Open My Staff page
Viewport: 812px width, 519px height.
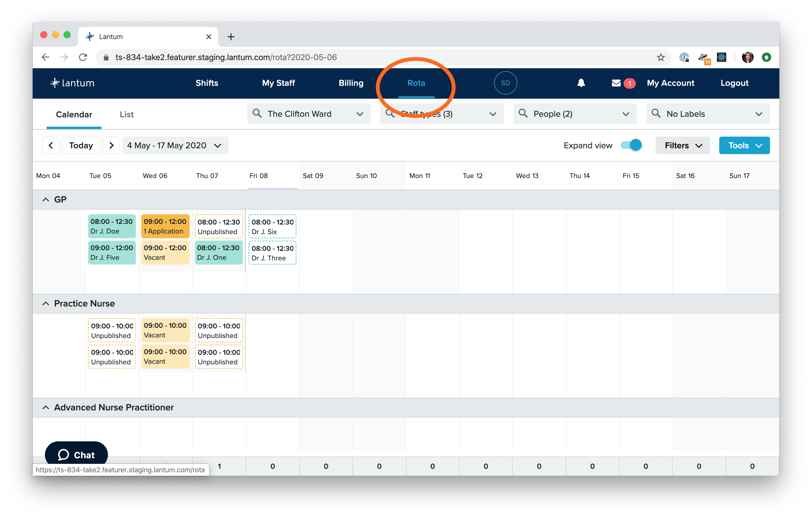tap(278, 83)
